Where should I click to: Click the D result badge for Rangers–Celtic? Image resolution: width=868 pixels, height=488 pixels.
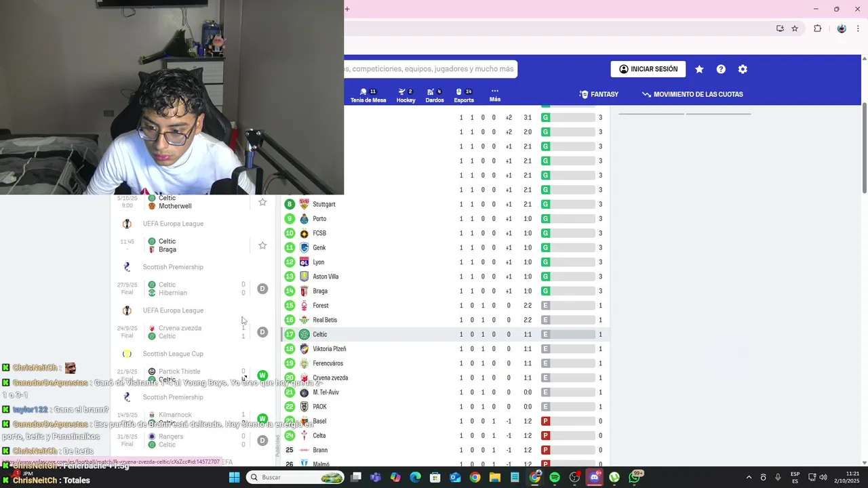tap(262, 441)
